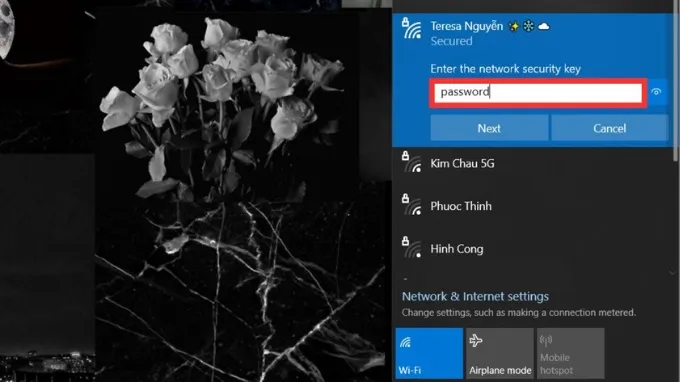
Task: Cancel connecting to the Teresa Nguyễn network
Action: point(609,128)
